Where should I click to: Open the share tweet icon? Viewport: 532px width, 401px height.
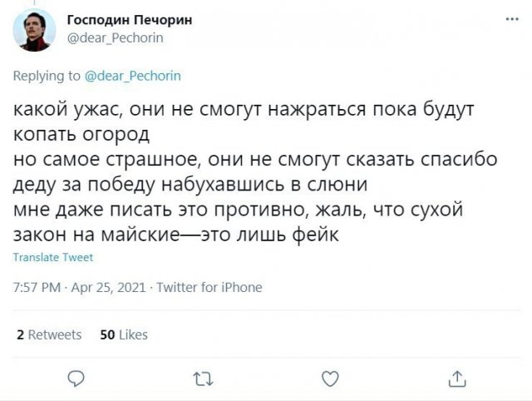[x=456, y=379]
